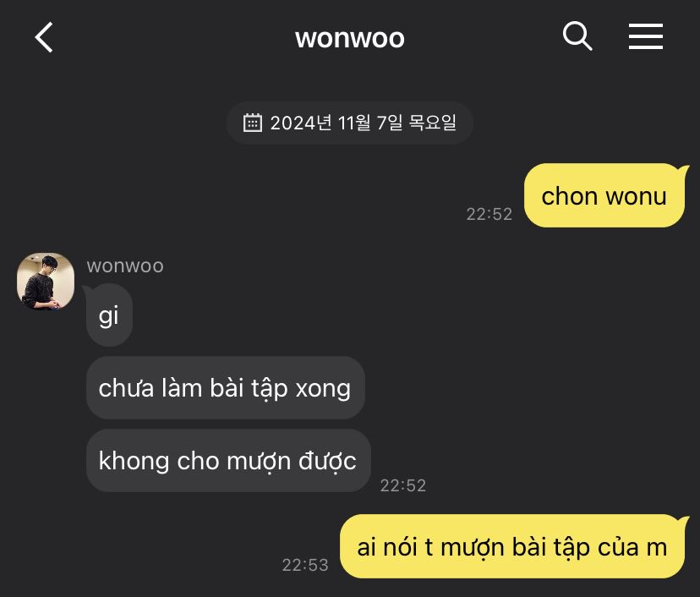Click the 22:52 timestamp beside "chon wonu"
This screenshot has height=597, width=700.
[489, 214]
